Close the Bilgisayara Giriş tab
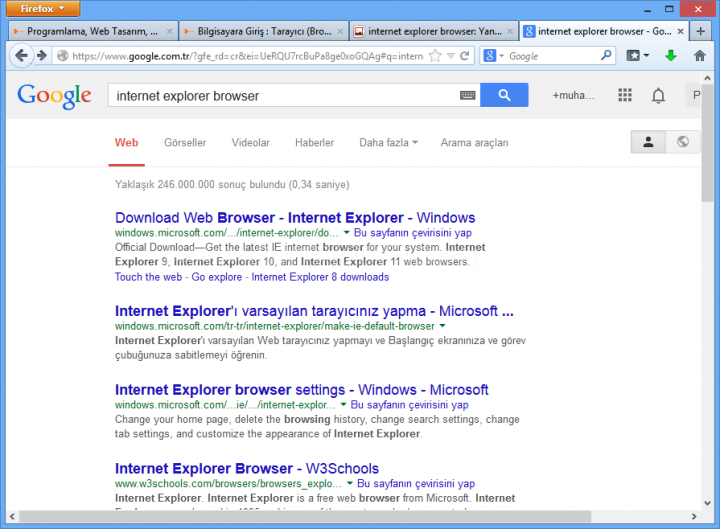720x529 pixels. [x=340, y=31]
